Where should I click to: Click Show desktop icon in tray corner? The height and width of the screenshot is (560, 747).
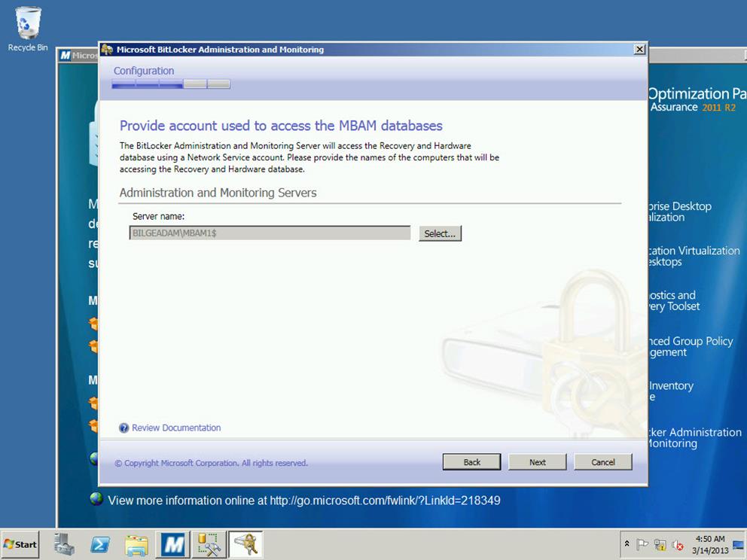click(x=739, y=544)
